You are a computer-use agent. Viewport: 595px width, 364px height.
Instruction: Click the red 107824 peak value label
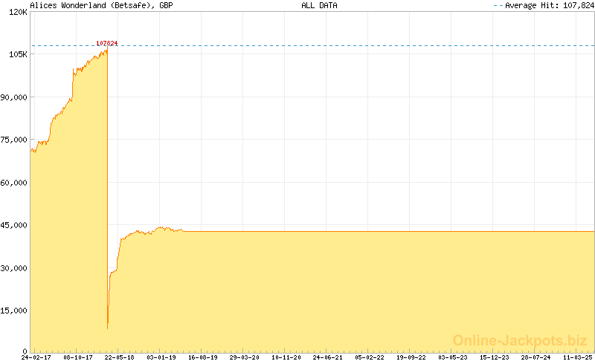tap(107, 43)
